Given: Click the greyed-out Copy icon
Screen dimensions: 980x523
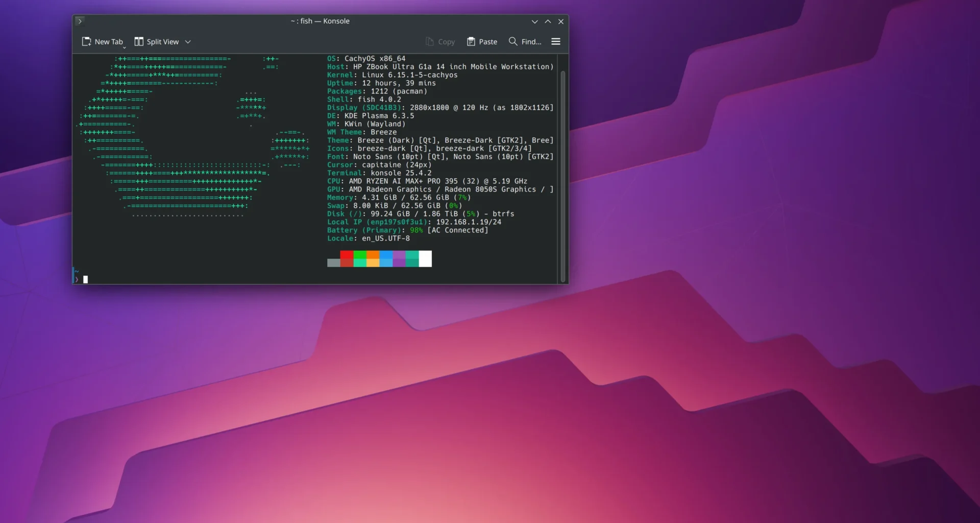Looking at the screenshot, I should point(430,41).
